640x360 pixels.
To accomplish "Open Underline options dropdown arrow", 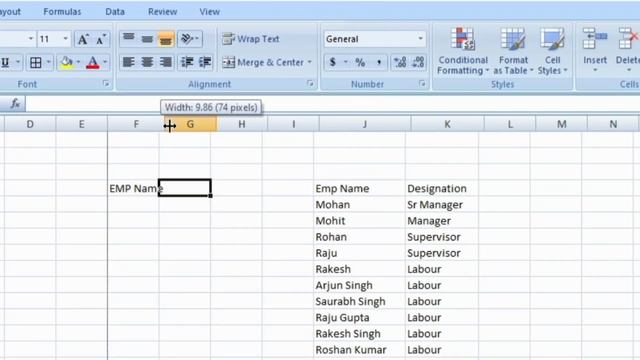I will point(18,62).
